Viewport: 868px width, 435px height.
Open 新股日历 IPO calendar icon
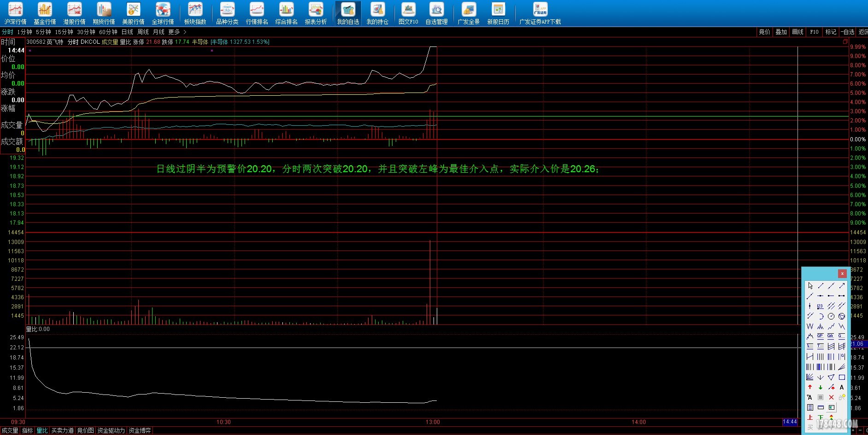point(498,13)
